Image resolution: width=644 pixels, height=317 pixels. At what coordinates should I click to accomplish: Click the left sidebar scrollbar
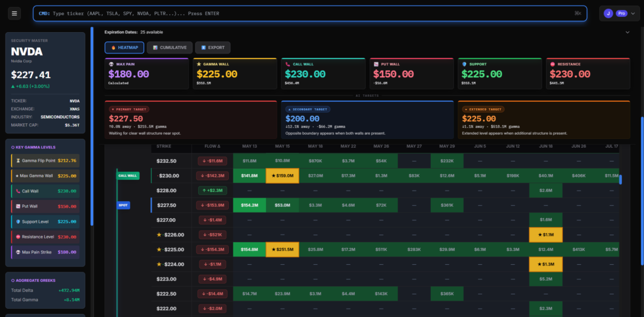[x=92, y=126]
